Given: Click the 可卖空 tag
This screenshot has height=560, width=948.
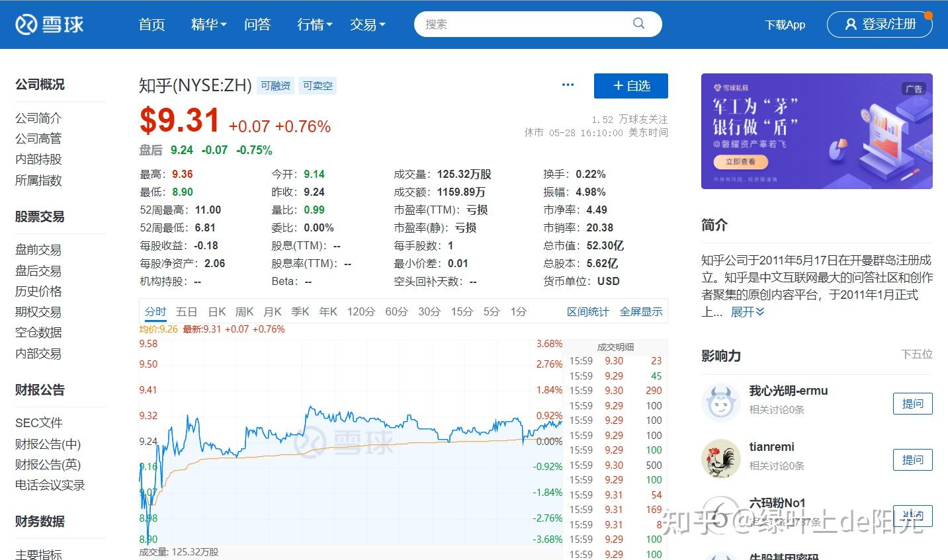Looking at the screenshot, I should tap(318, 86).
